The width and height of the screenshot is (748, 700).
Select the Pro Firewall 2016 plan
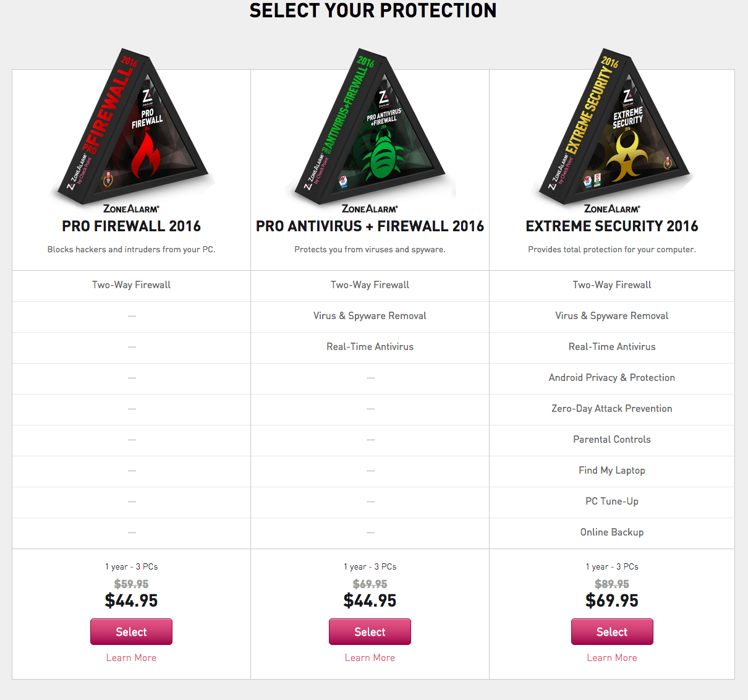[131, 632]
